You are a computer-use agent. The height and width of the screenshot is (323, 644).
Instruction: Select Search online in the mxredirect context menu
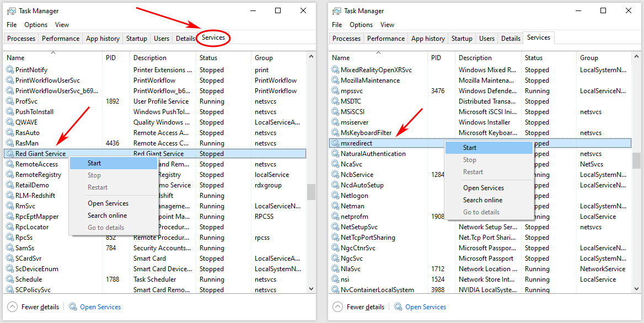[482, 200]
